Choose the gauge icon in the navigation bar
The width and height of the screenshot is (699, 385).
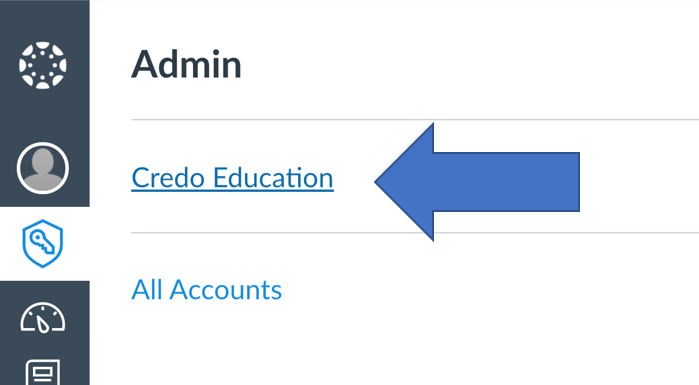pyautogui.click(x=43, y=318)
